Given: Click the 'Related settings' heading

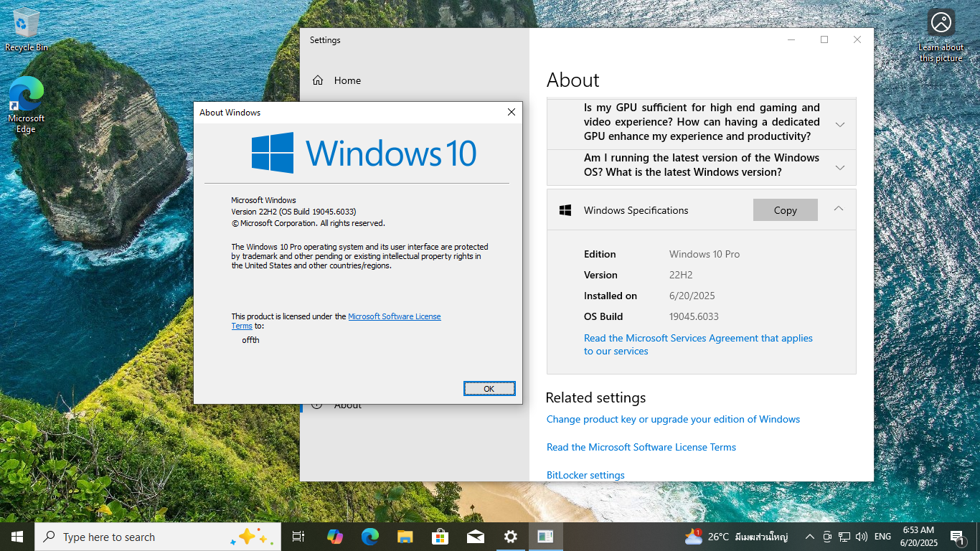Looking at the screenshot, I should click(595, 397).
